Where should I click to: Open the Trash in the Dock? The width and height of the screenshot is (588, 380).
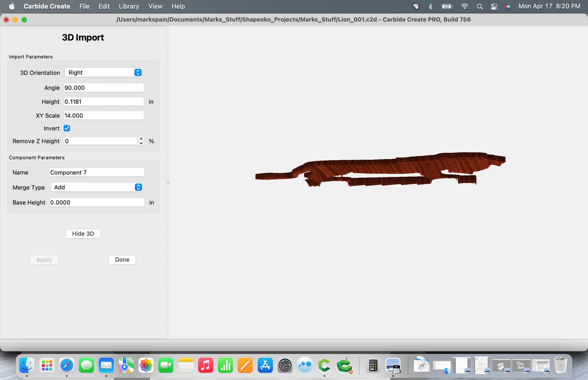(561, 365)
